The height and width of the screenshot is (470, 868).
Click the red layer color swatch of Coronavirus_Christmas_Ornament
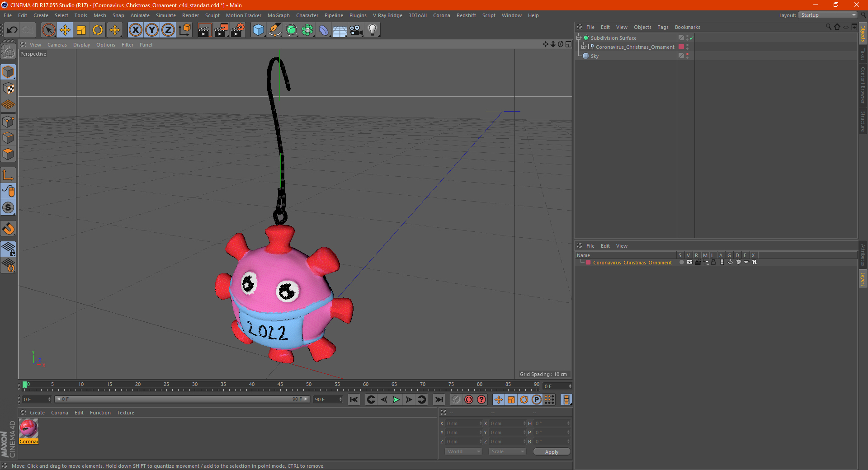click(x=681, y=47)
